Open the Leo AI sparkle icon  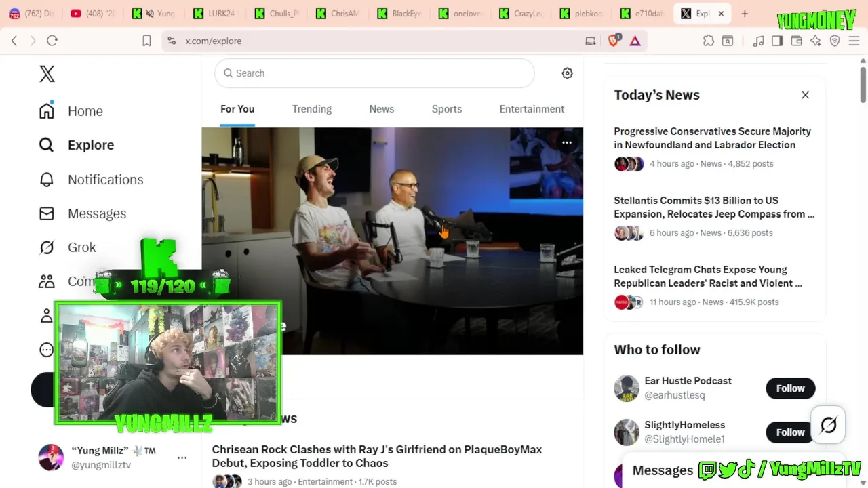pyautogui.click(x=816, y=41)
